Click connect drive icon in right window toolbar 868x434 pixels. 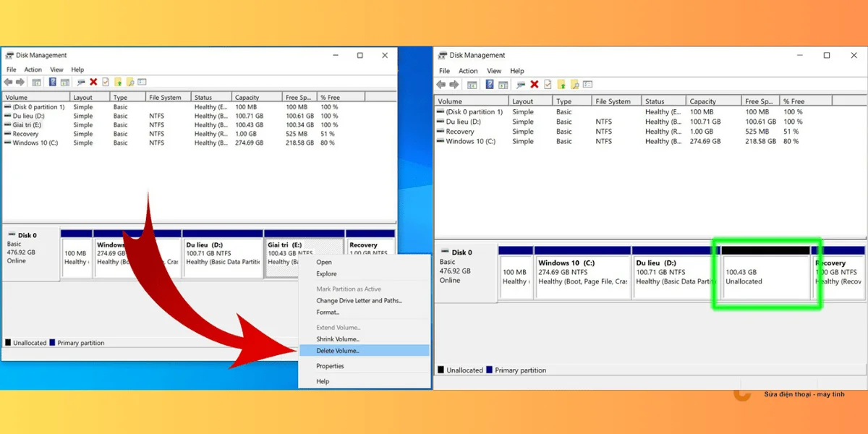[521, 85]
